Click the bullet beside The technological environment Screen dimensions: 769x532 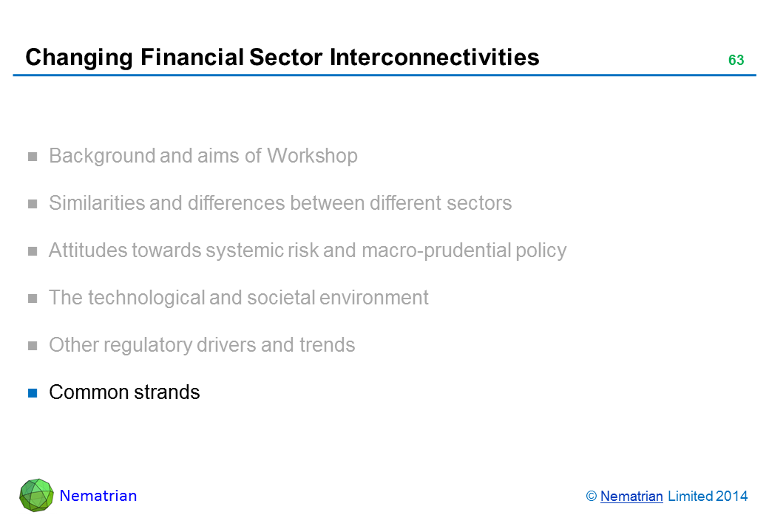33,299
